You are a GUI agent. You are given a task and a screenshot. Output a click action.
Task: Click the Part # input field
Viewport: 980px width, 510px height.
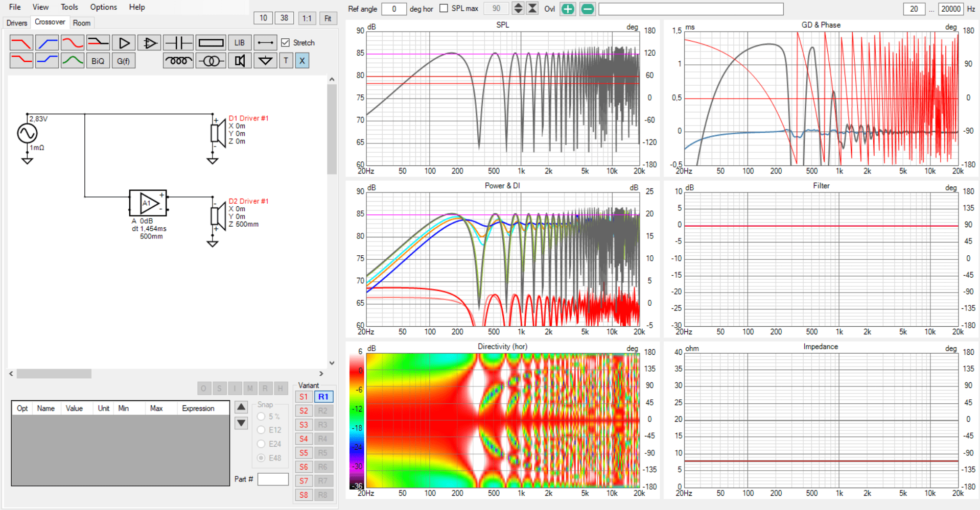pos(273,479)
